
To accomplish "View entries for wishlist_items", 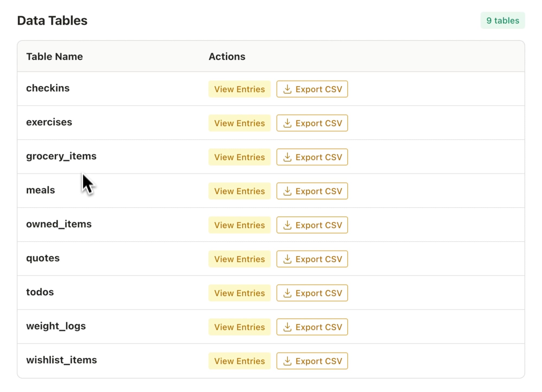I will click(x=239, y=361).
